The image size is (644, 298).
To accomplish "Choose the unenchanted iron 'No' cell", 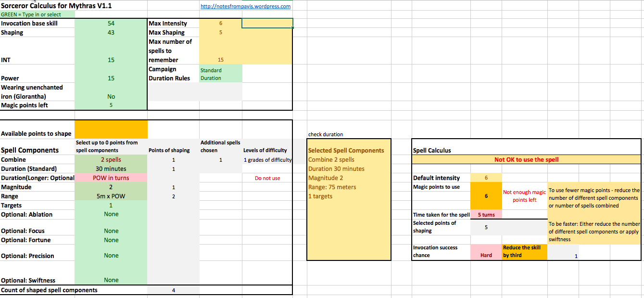I will point(111,96).
